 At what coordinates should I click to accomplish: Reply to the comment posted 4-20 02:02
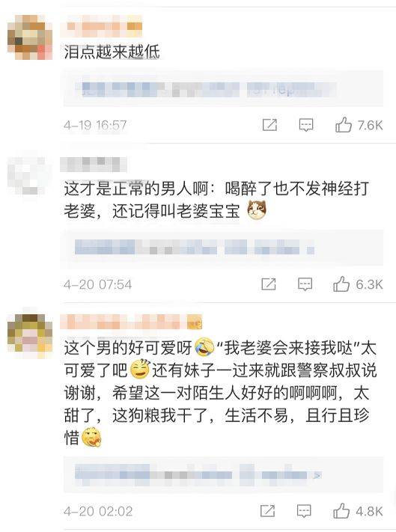click(x=304, y=511)
